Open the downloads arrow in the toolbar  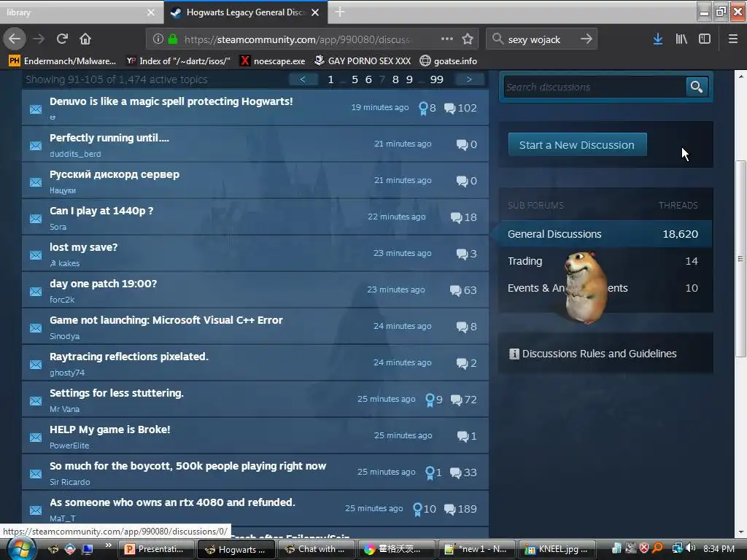(x=658, y=39)
